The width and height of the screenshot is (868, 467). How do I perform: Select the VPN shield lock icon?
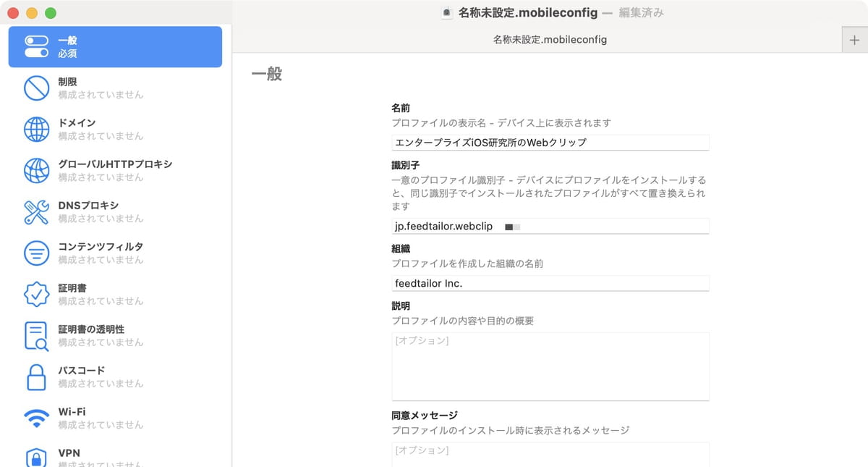pyautogui.click(x=36, y=458)
